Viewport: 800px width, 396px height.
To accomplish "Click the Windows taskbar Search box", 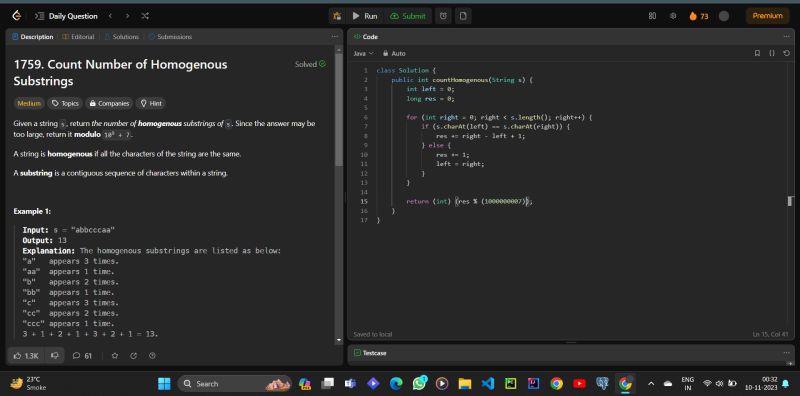I will pyautogui.click(x=235, y=383).
